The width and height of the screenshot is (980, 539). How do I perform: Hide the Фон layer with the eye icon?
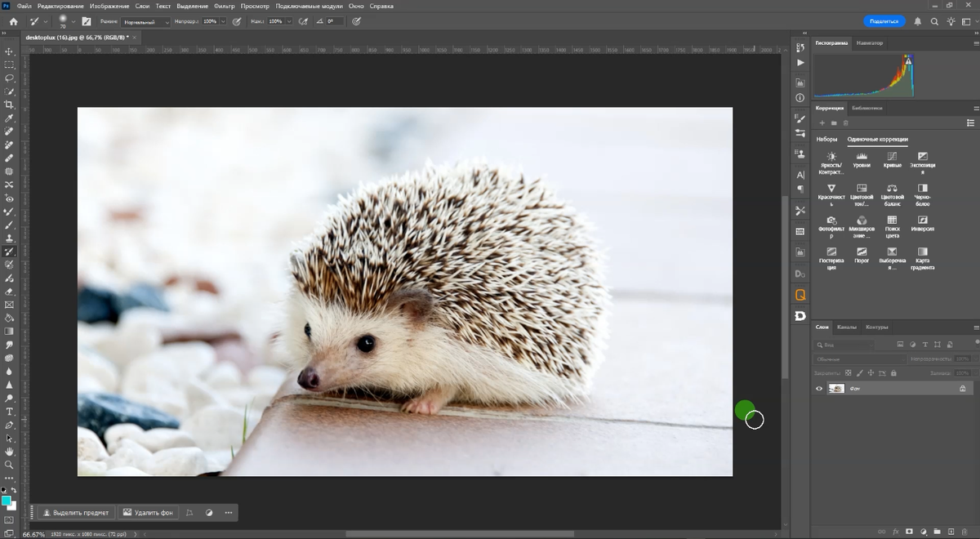click(819, 389)
